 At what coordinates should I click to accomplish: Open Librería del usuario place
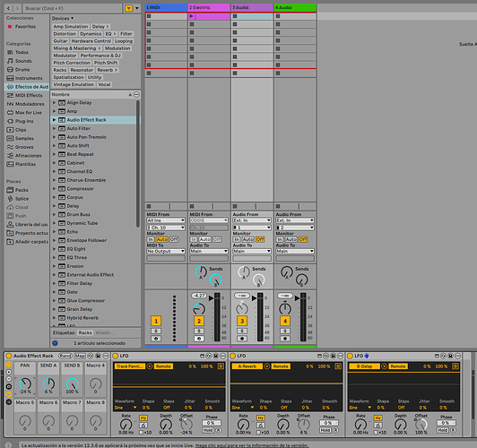tap(27, 225)
